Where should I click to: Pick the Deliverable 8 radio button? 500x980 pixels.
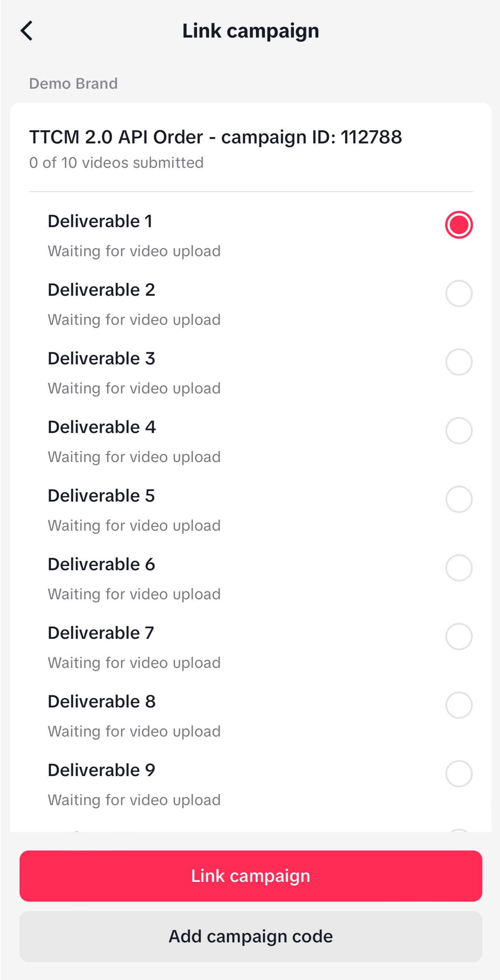[459, 705]
